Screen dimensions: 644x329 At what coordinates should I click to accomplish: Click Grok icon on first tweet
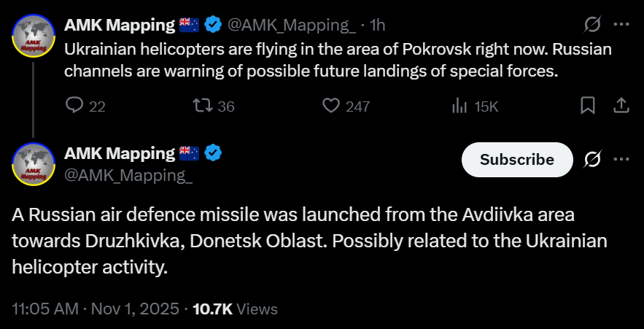pos(593,25)
